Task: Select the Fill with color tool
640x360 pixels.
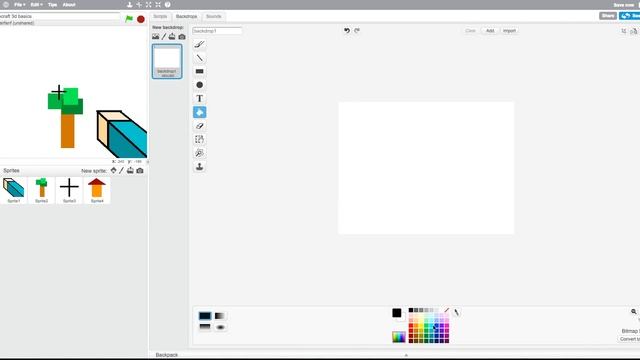Action: (x=199, y=112)
